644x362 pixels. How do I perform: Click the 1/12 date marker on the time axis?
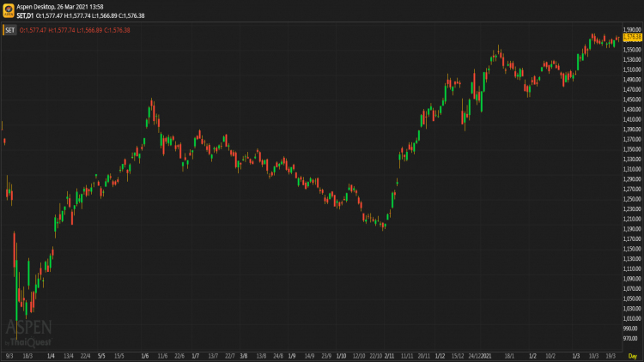coord(440,355)
